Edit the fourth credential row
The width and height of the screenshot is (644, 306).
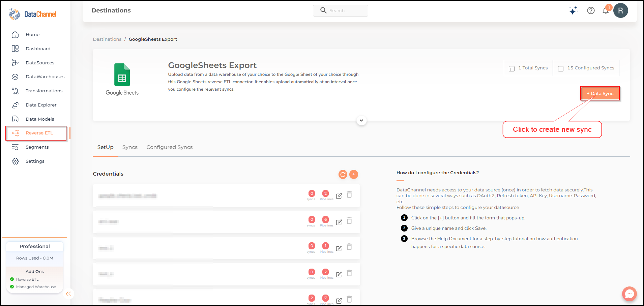(x=339, y=274)
